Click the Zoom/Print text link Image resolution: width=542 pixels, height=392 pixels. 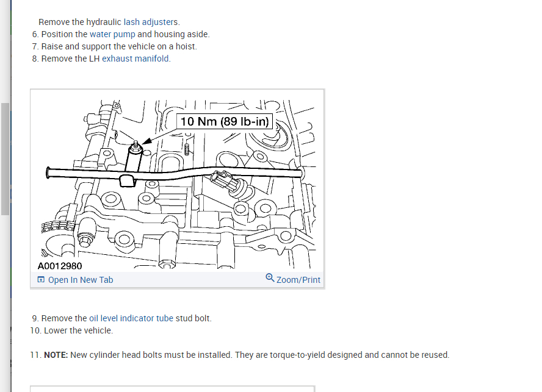(298, 280)
